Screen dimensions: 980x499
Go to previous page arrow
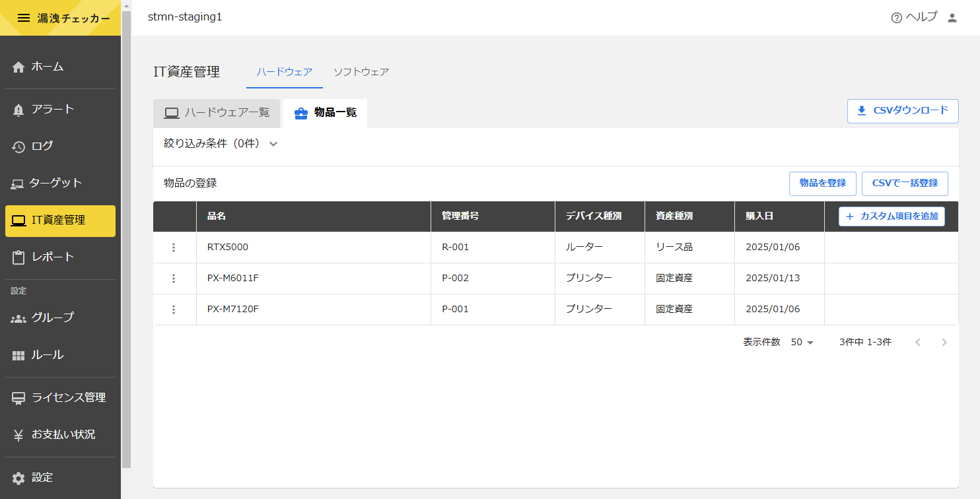click(x=918, y=342)
